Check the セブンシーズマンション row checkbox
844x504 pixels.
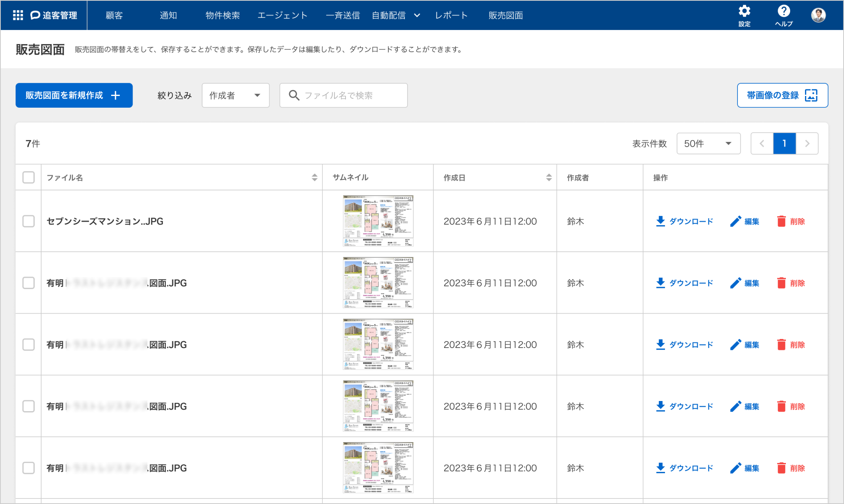[28, 221]
